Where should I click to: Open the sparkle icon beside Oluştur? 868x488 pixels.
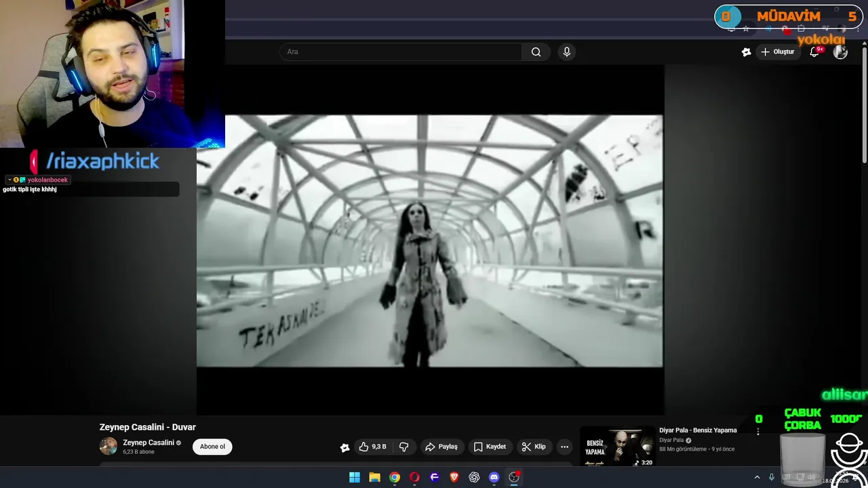click(x=746, y=52)
